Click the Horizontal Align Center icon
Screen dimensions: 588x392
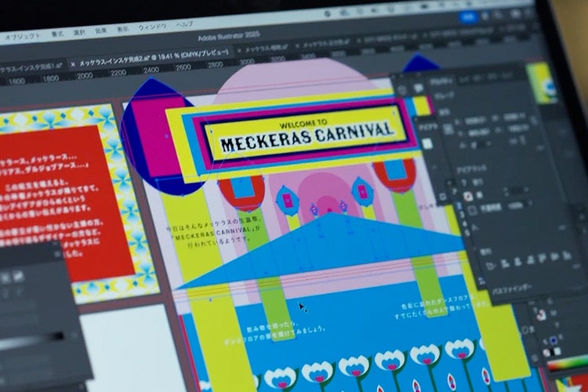(518, 261)
